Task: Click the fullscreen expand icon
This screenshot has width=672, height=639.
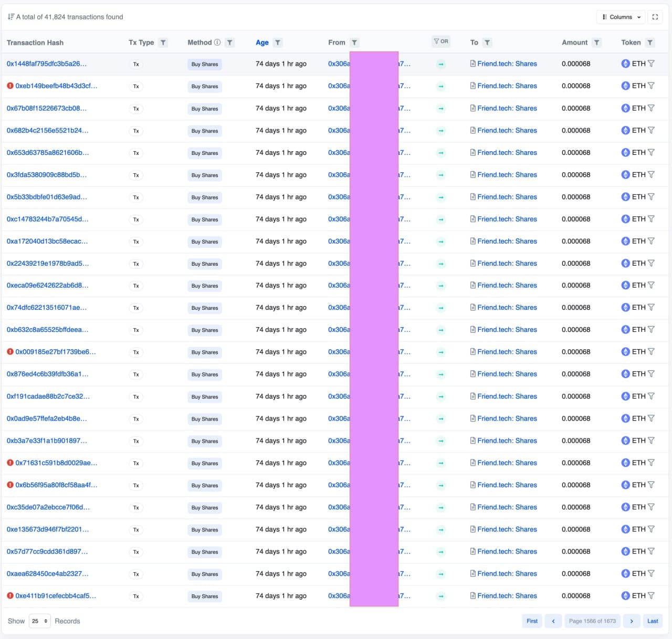Action: tap(655, 17)
